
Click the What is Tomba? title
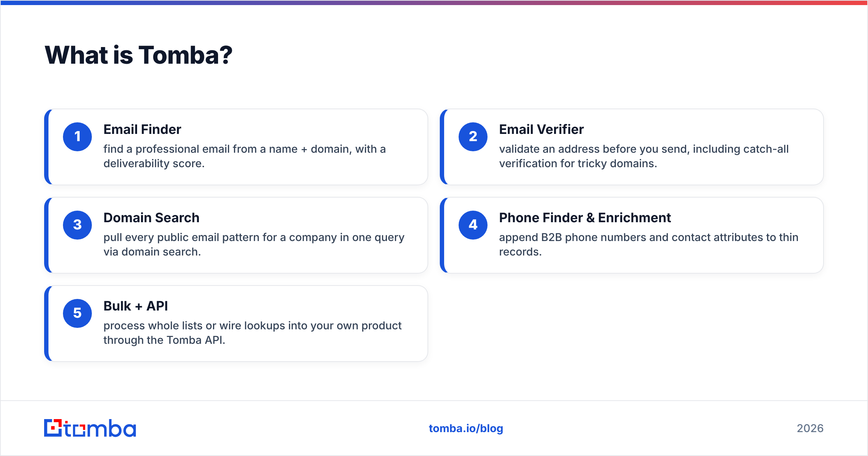[x=139, y=55]
